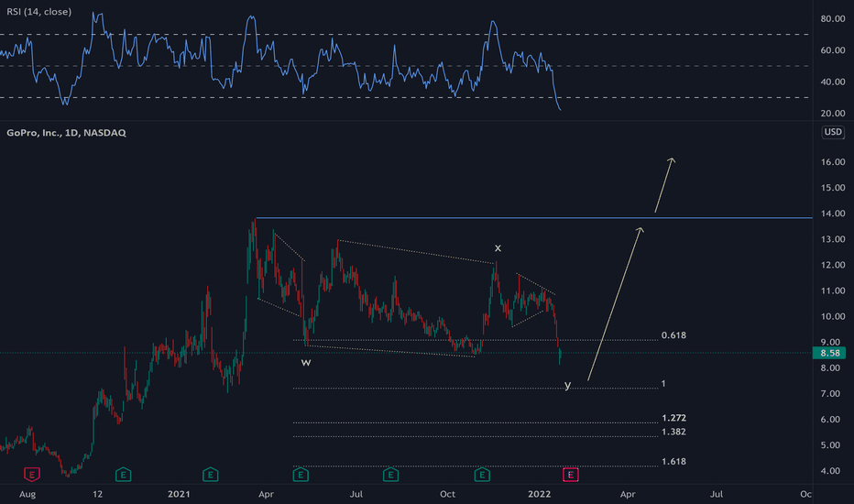Select the long upward arrow near label y
The width and height of the screenshot is (854, 504).
[615, 303]
